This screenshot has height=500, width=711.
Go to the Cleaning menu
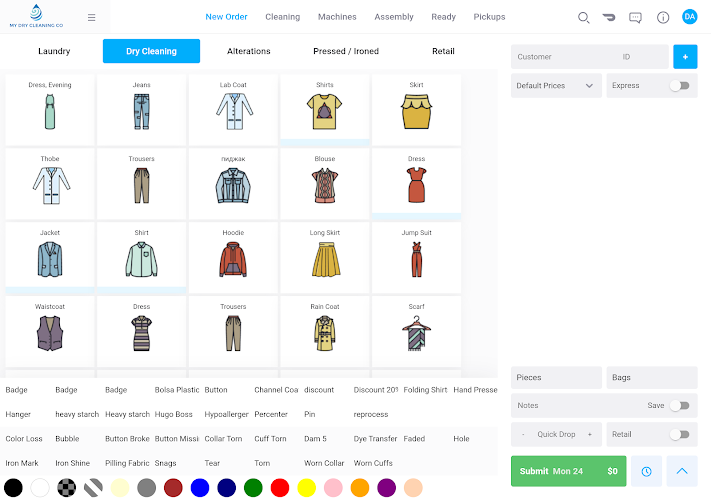click(x=282, y=17)
